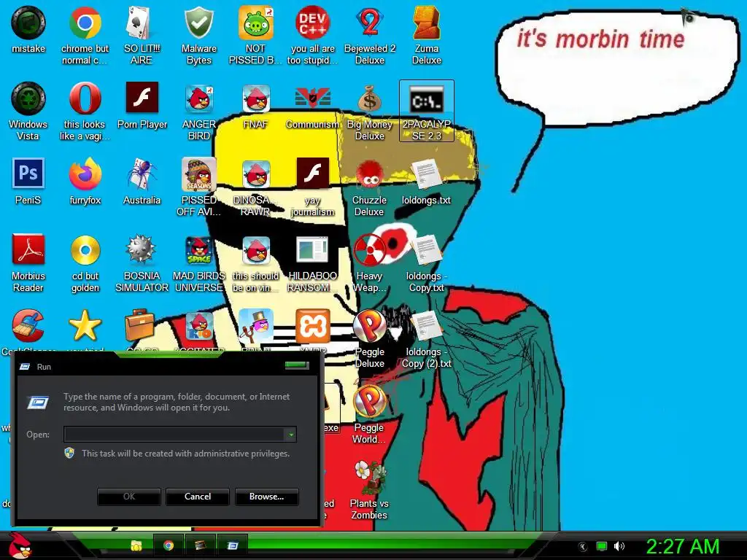747x560 pixels.
Task: Click the 2:27 AM taskbar clock
Action: click(682, 546)
